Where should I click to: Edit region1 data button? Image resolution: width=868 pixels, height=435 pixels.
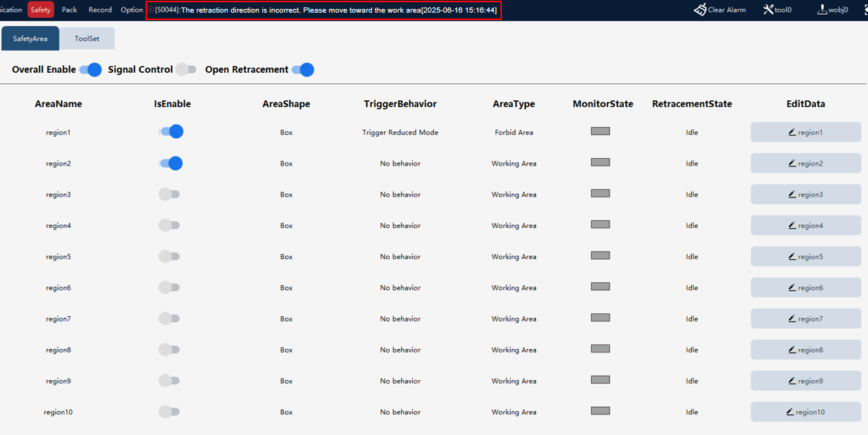pos(806,132)
